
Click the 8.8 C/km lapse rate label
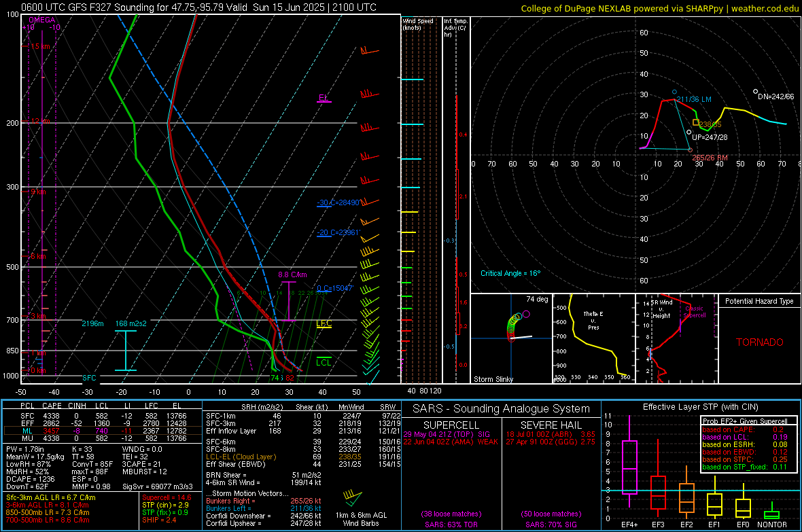point(292,274)
